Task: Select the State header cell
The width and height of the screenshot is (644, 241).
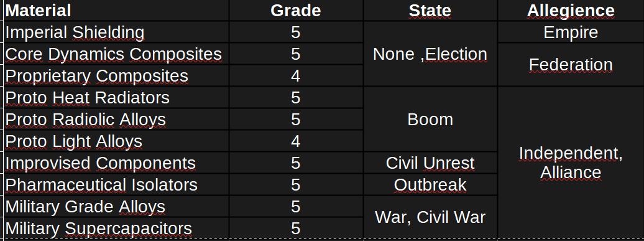Action: pyautogui.click(x=430, y=11)
